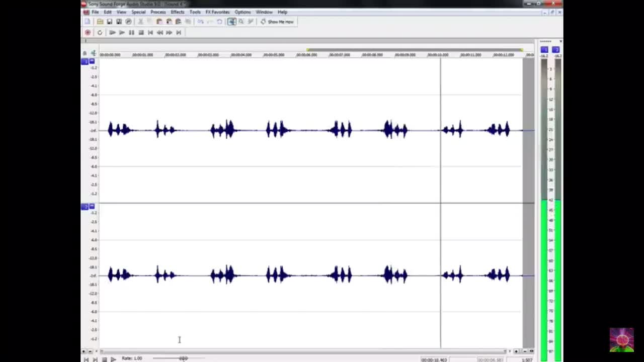Cut the selection with the scissors icon
This screenshot has height=362, width=644.
pyautogui.click(x=140, y=22)
